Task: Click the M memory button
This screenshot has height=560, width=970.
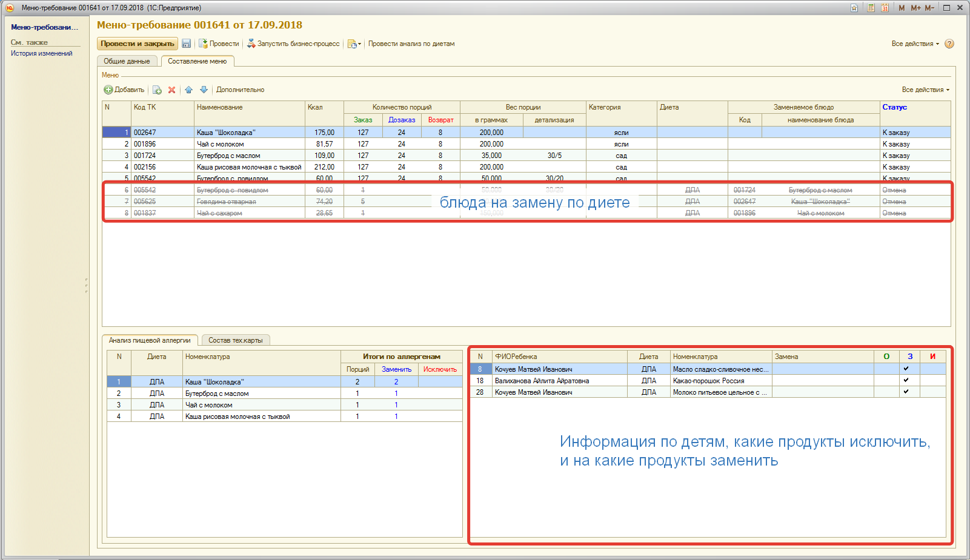Action: pyautogui.click(x=902, y=8)
